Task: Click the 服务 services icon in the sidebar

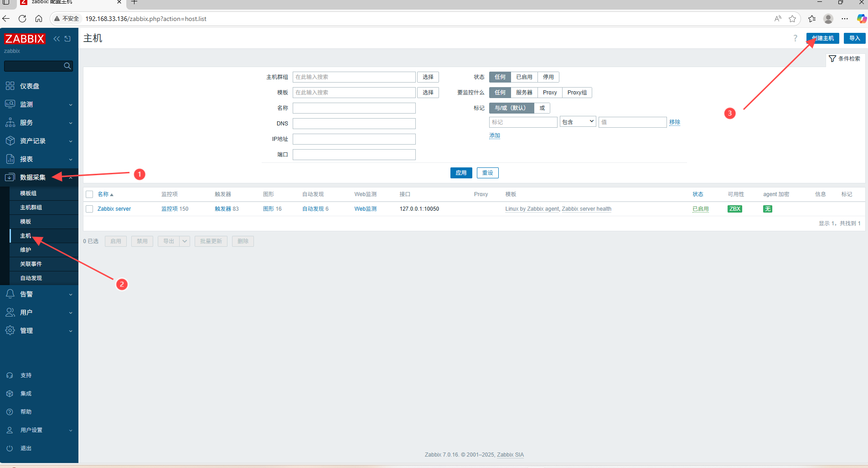Action: click(10, 122)
